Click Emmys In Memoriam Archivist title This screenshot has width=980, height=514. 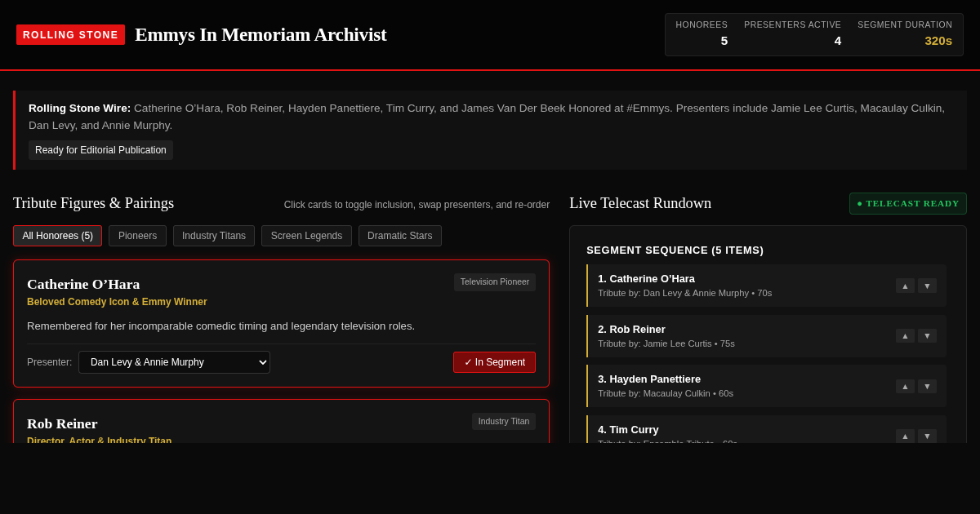261,35
